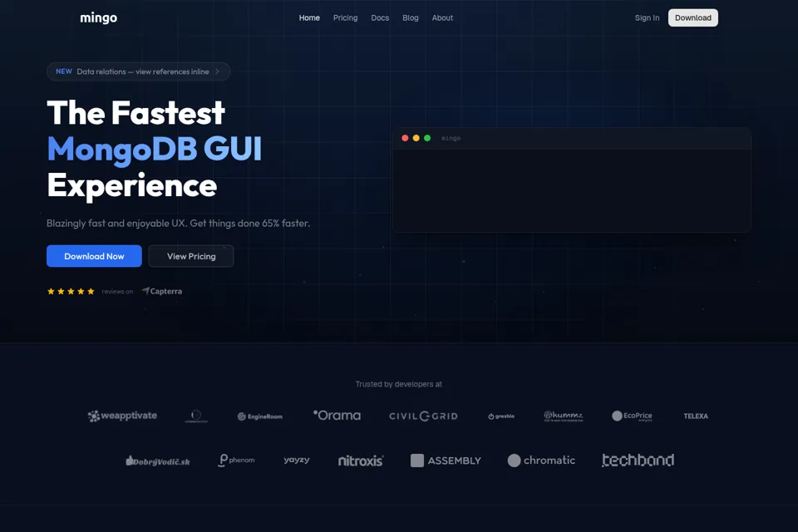Click the techband logo
Image resolution: width=798 pixels, height=532 pixels.
pos(638,460)
